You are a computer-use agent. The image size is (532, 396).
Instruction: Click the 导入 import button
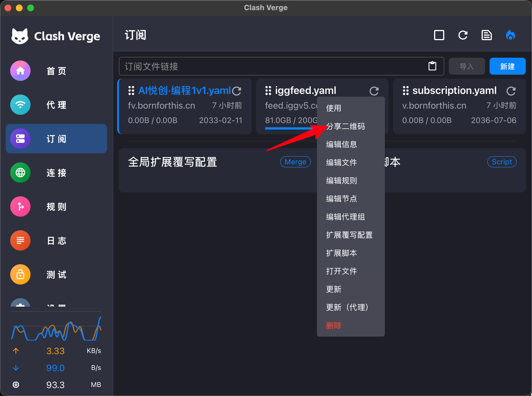coord(467,66)
